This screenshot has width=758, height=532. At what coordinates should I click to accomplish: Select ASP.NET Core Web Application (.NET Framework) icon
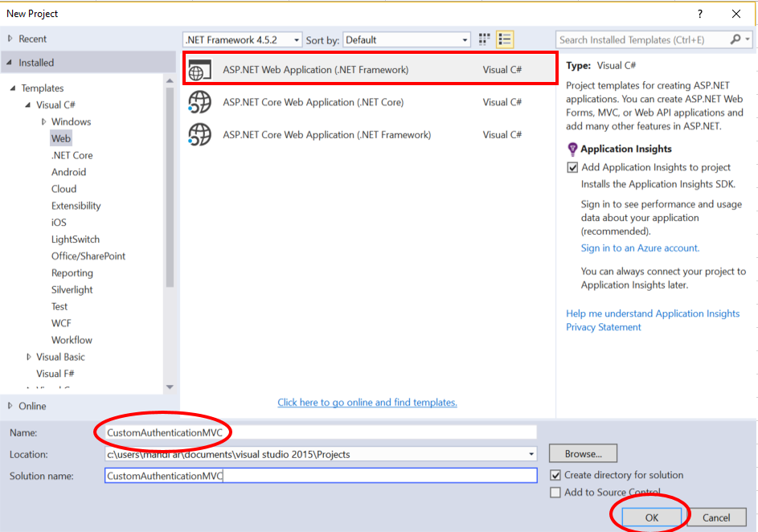pyautogui.click(x=199, y=135)
